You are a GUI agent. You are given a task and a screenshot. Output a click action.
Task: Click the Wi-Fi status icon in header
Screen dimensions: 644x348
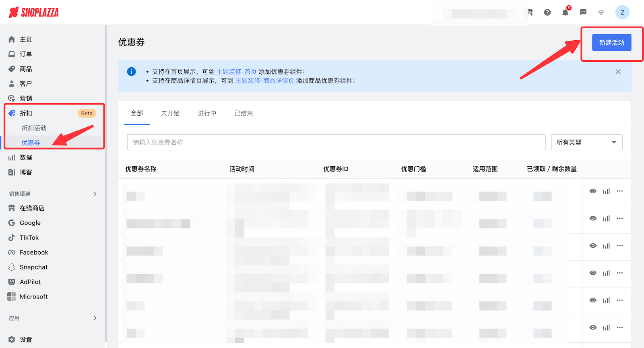601,12
